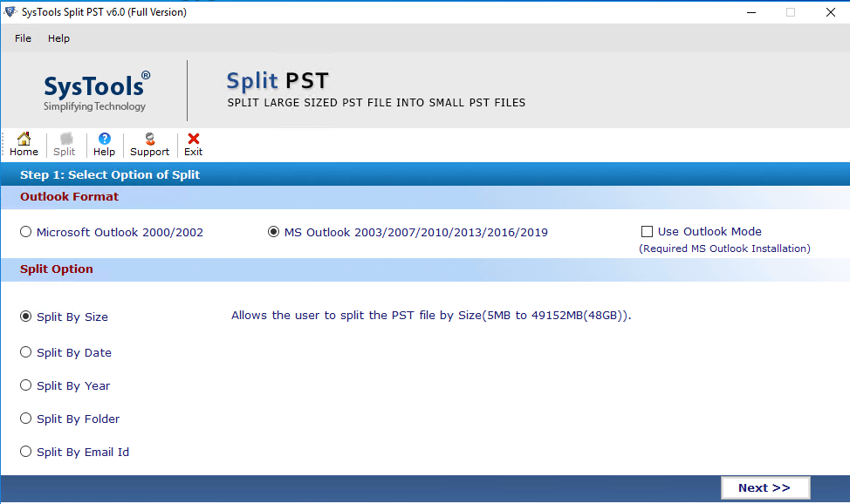
Task: Choose the Split By Folder option
Action: click(x=26, y=419)
